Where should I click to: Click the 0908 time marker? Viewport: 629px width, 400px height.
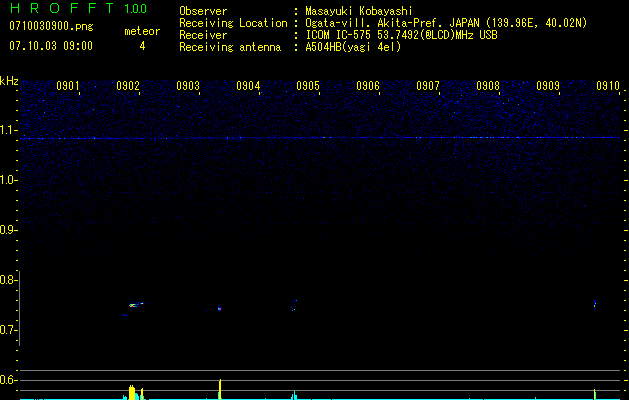(x=488, y=86)
